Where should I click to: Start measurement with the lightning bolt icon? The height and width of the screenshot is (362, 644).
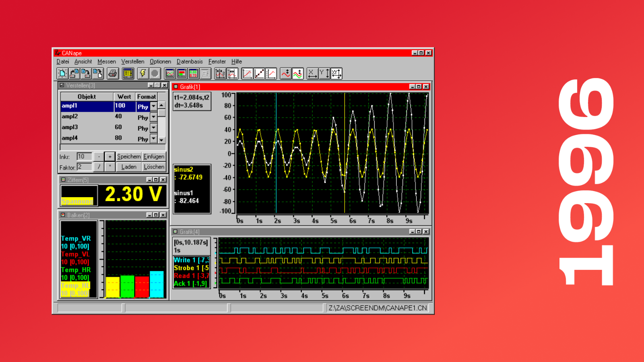(143, 73)
